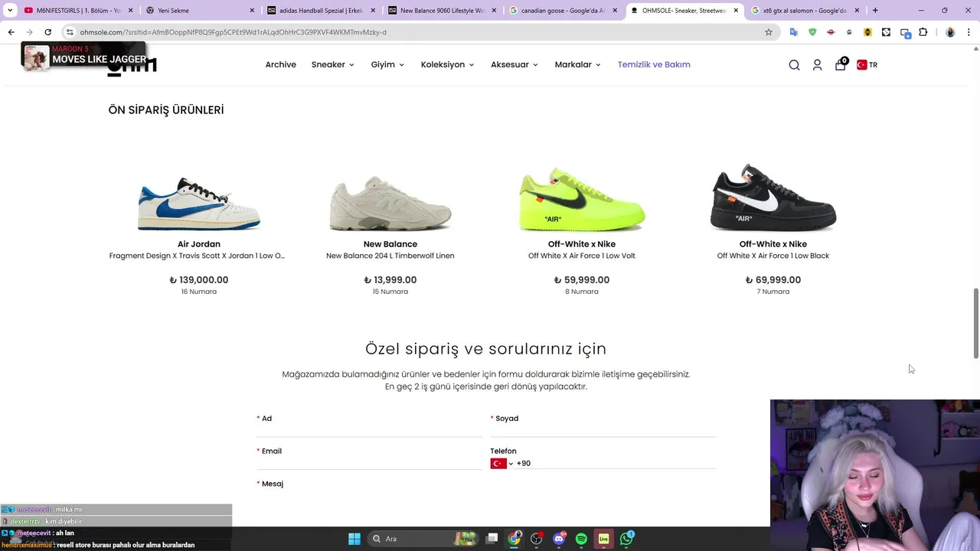The image size is (980, 551).
Task: Open Off White X Air Force 1 Low Black link
Action: (773, 256)
